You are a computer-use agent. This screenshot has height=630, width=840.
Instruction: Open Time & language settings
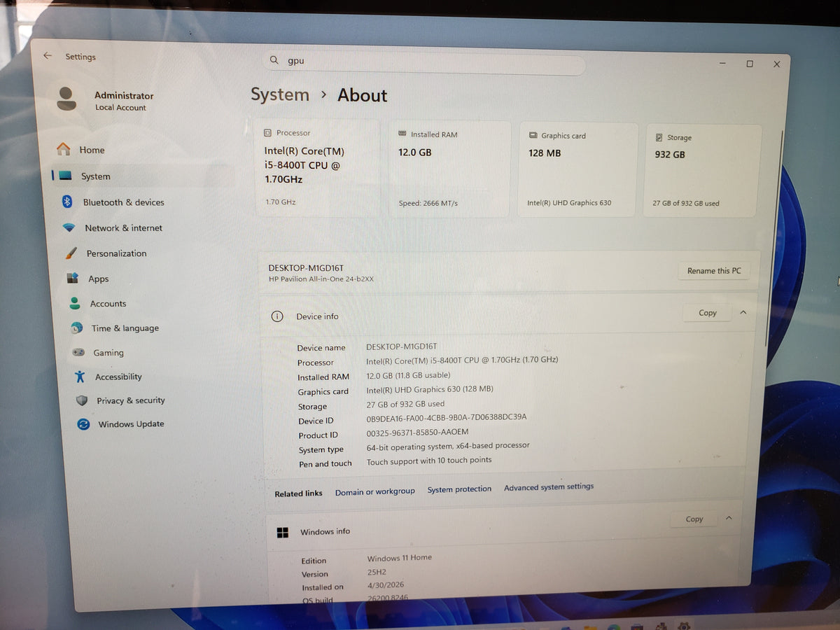[125, 328]
